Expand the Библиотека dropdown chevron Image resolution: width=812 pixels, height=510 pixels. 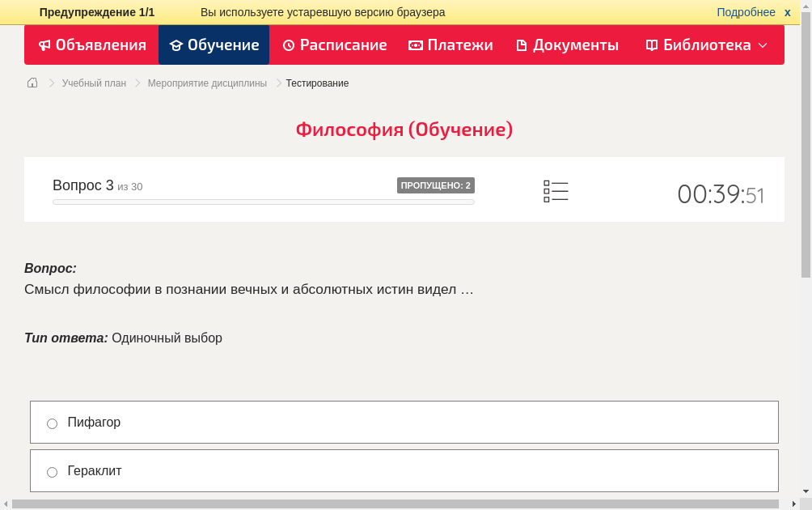coord(763,45)
